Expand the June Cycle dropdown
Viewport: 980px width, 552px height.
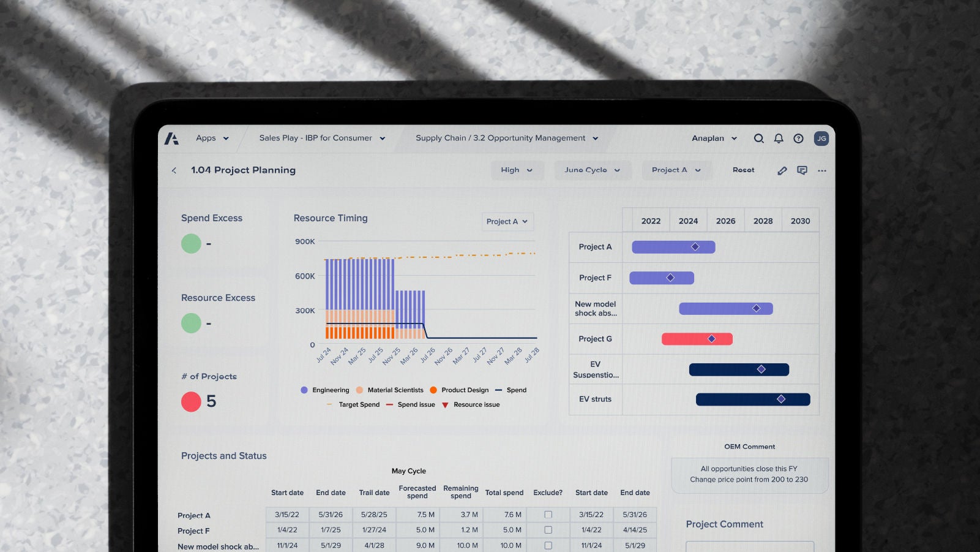(592, 170)
